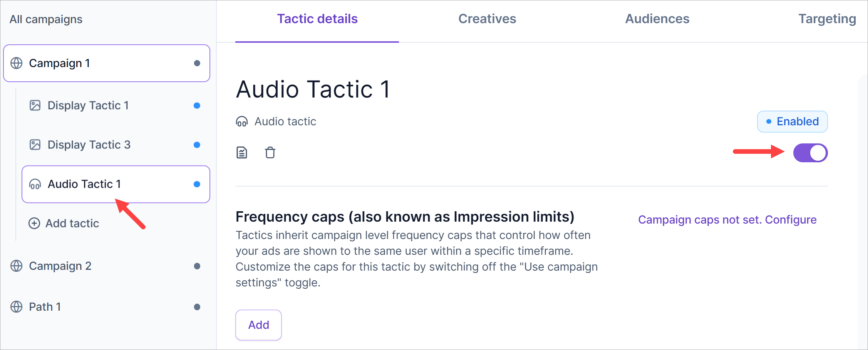Viewport: 868px width, 350px height.
Task: Open the Audiences tab
Action: point(657,19)
